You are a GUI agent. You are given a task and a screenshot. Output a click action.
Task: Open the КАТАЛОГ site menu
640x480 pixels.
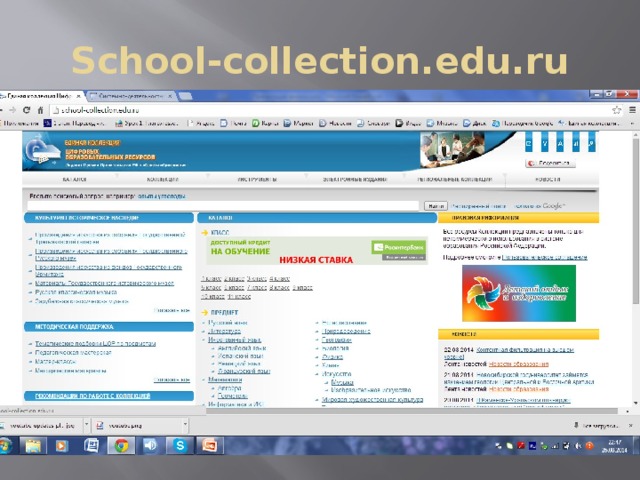75,179
